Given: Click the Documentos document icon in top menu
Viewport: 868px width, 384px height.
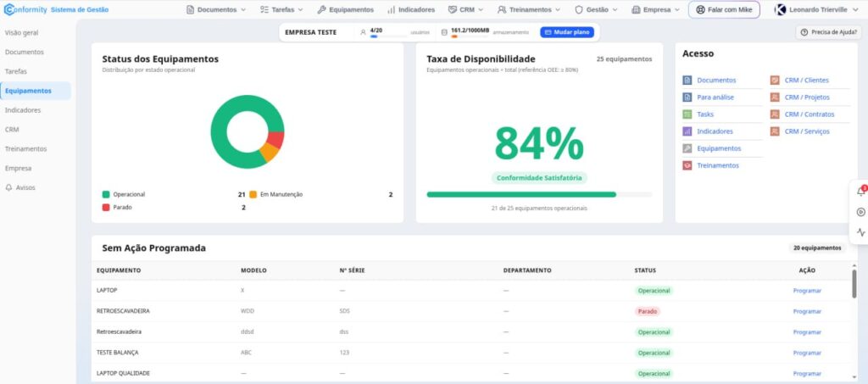Looking at the screenshot, I should (x=191, y=9).
